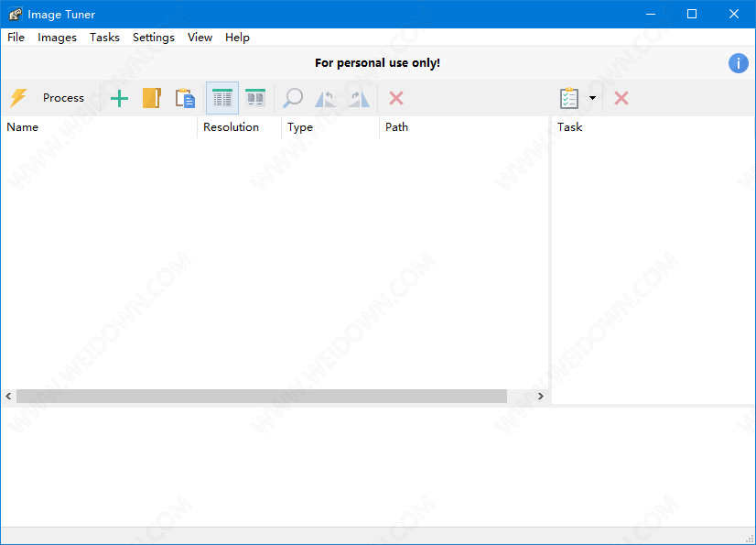Open the Settings menu
The width and height of the screenshot is (756, 545).
(154, 38)
